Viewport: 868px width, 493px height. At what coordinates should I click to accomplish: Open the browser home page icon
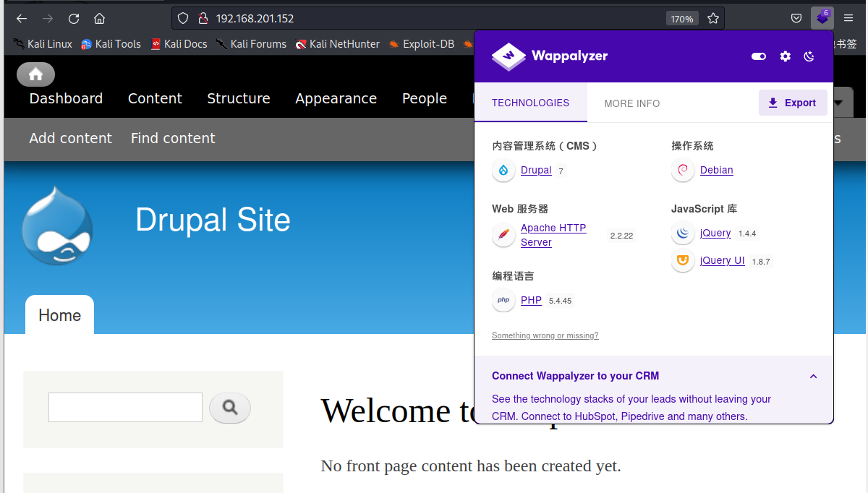pos(100,19)
